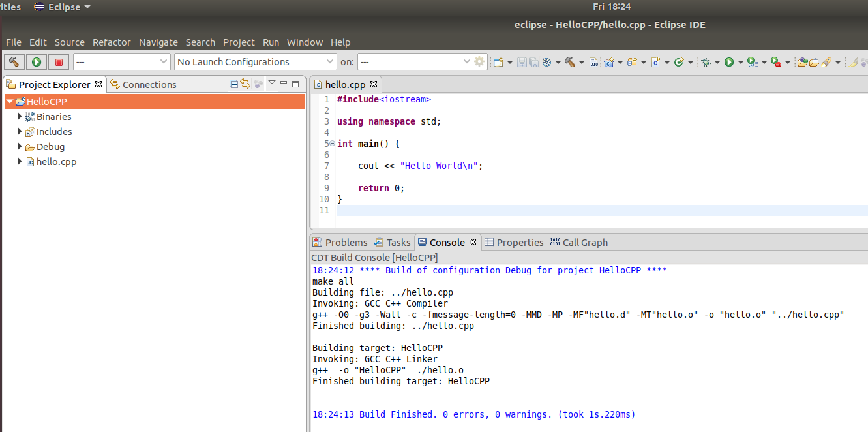Click the New C/C++ Source File icon
This screenshot has width=868, height=432.
[x=656, y=62]
